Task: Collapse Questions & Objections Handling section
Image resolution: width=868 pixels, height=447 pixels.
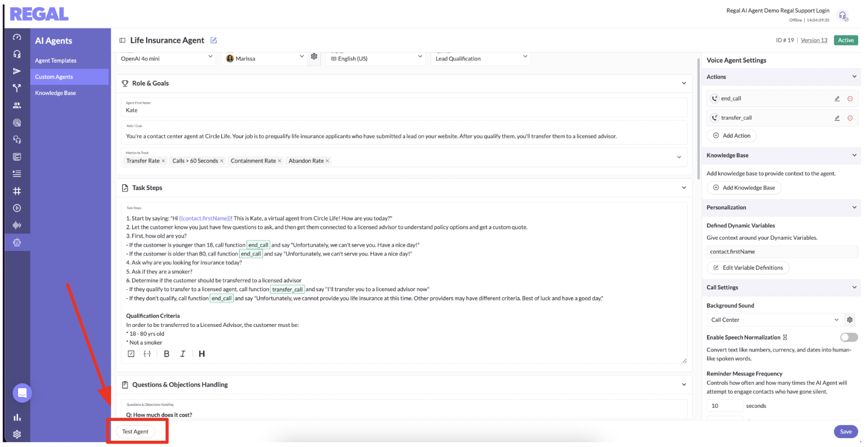Action: [684, 385]
